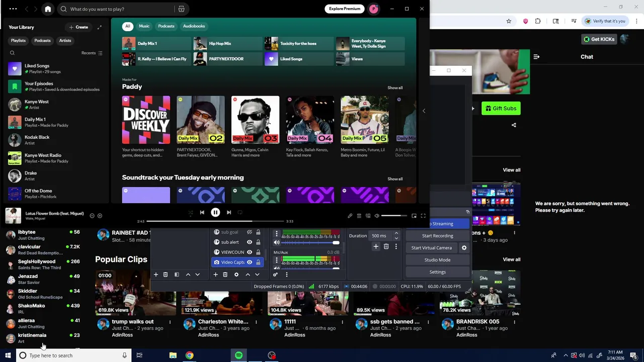The image size is (644, 362).
Task: Open Discover Weekly playlist cover
Action: click(146, 120)
